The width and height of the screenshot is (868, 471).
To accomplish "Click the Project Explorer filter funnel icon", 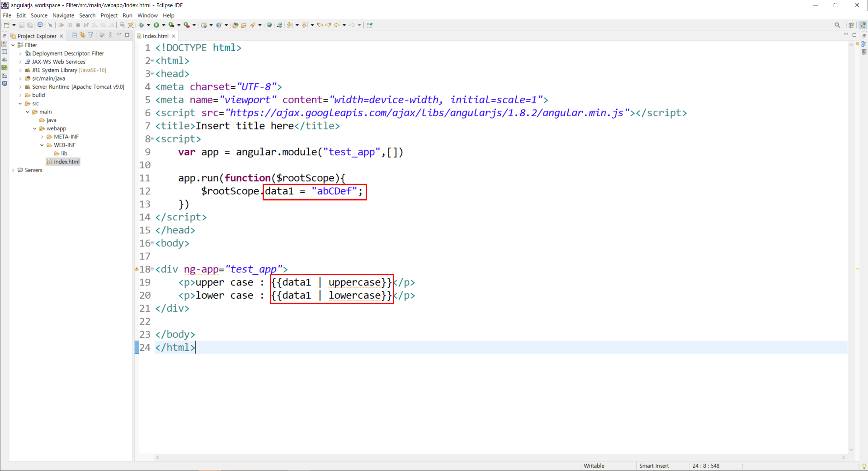I will (x=91, y=35).
